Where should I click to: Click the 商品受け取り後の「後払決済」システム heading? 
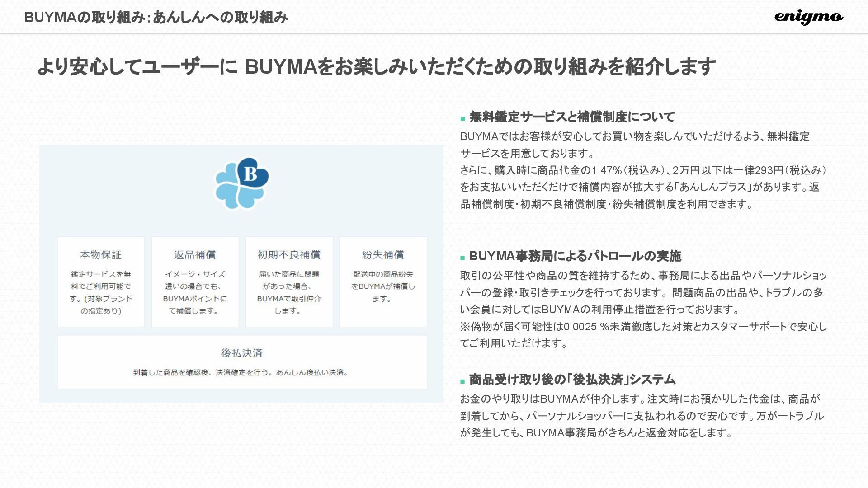click(x=572, y=380)
